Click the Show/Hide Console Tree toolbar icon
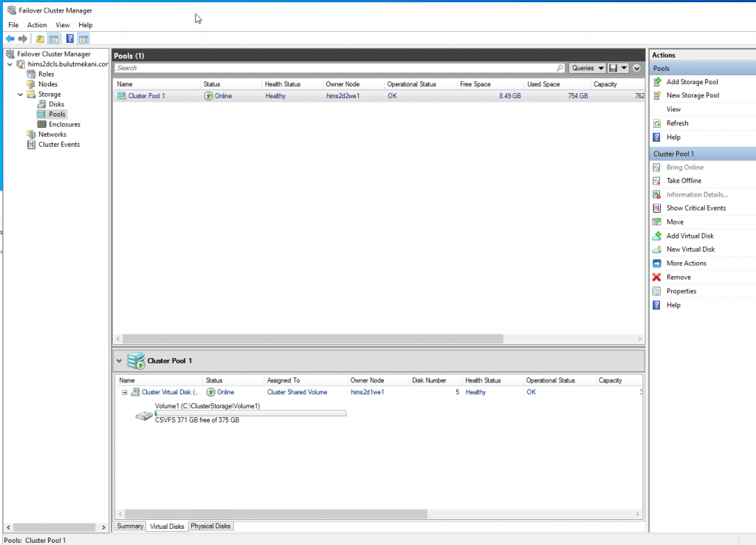This screenshot has height=545, width=756. tap(53, 38)
